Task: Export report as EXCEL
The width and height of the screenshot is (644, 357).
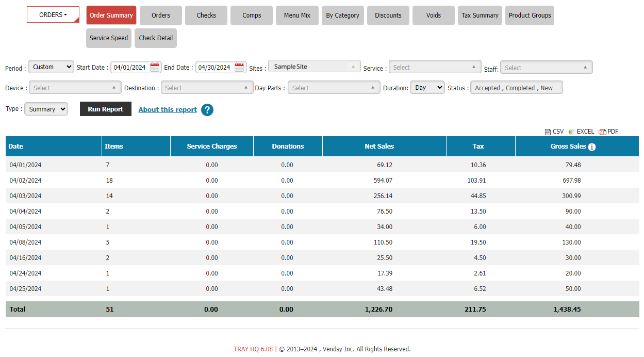Action: click(581, 132)
